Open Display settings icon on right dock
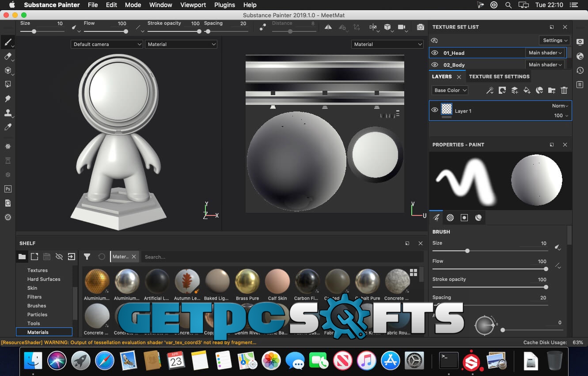Viewport: 588px width, 376px height. [580, 42]
